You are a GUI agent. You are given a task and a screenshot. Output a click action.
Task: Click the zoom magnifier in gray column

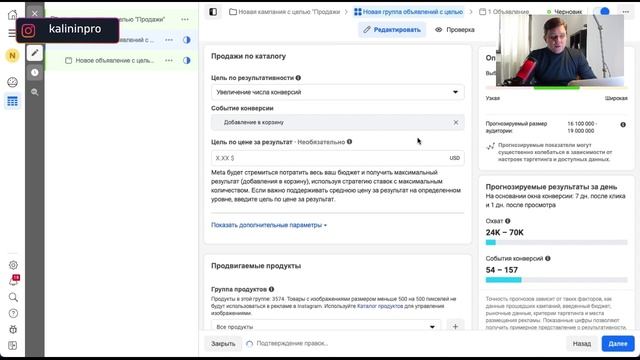click(35, 92)
